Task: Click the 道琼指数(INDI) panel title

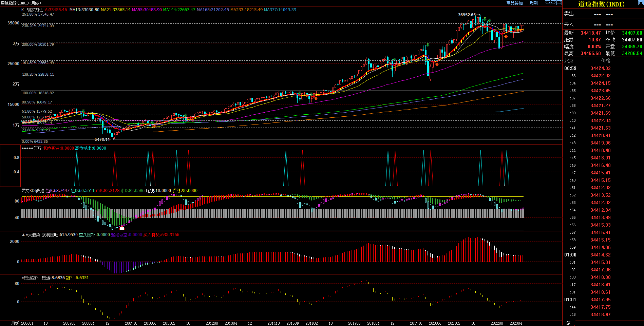Action: coord(601,4)
